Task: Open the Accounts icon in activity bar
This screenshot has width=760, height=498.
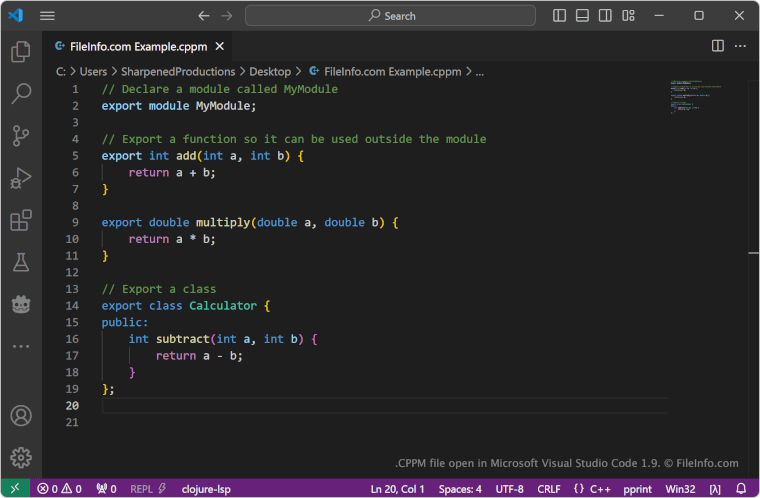Action: click(21, 415)
